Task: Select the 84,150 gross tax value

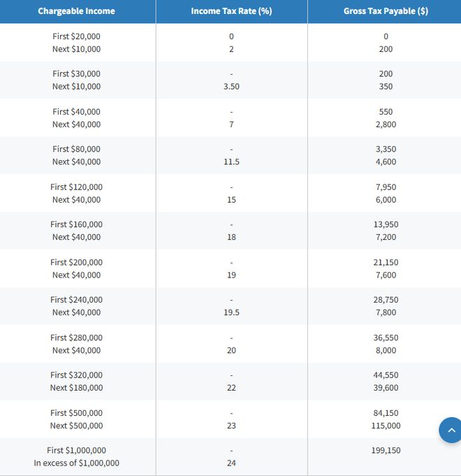Action: click(x=386, y=412)
